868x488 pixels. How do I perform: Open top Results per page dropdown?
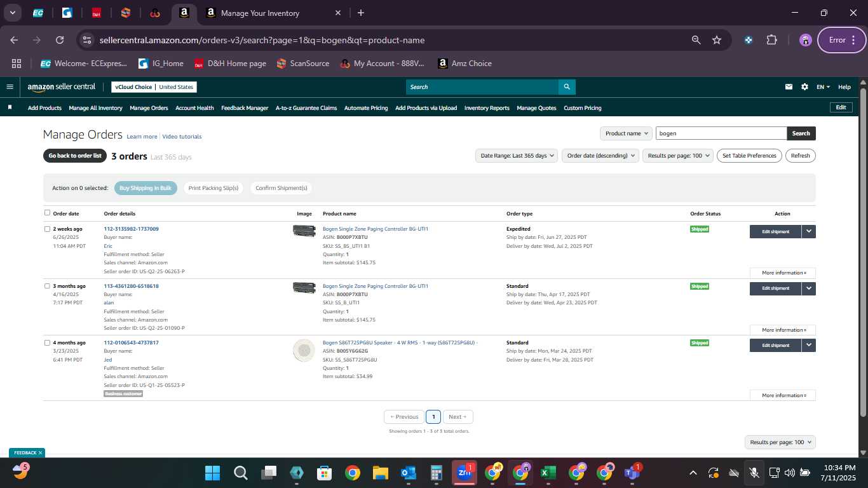[x=678, y=156]
